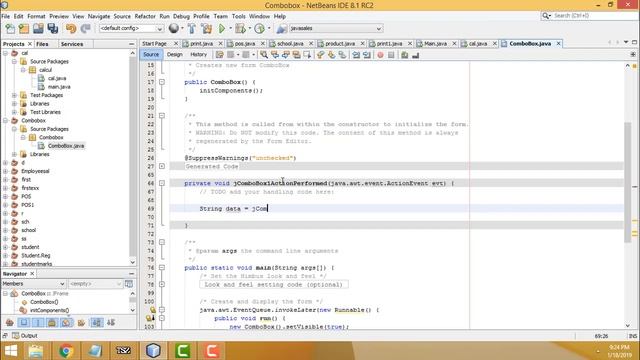Open Chrome from the taskbar
This screenshot has height=360, width=640.
click(66, 351)
